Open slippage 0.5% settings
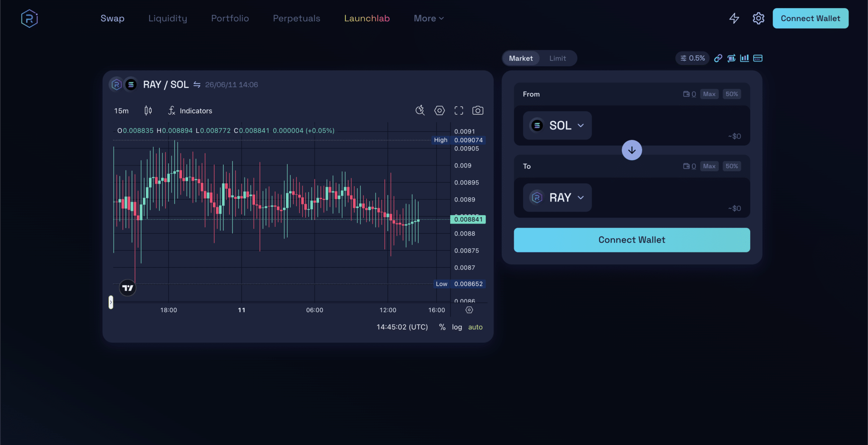This screenshot has height=445, width=868. [x=693, y=58]
